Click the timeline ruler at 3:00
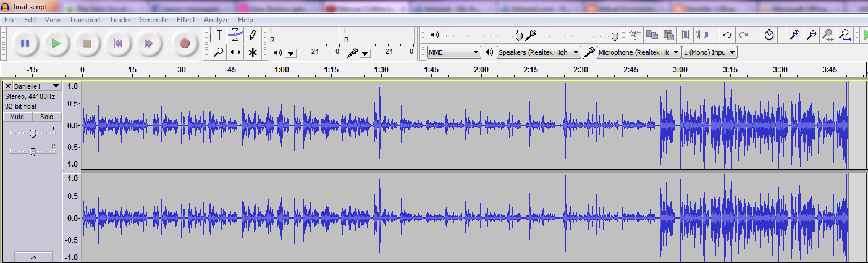This screenshot has width=868, height=263. pyautogui.click(x=680, y=70)
